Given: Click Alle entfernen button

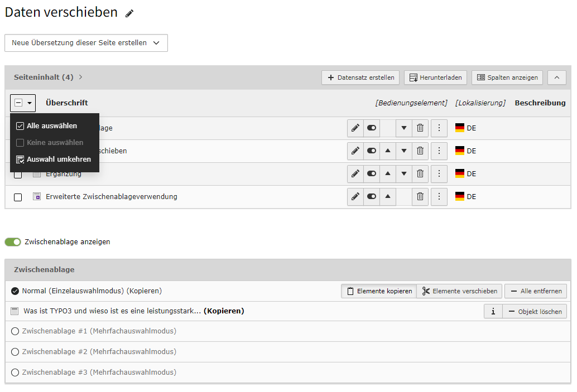Looking at the screenshot, I should 536,291.
